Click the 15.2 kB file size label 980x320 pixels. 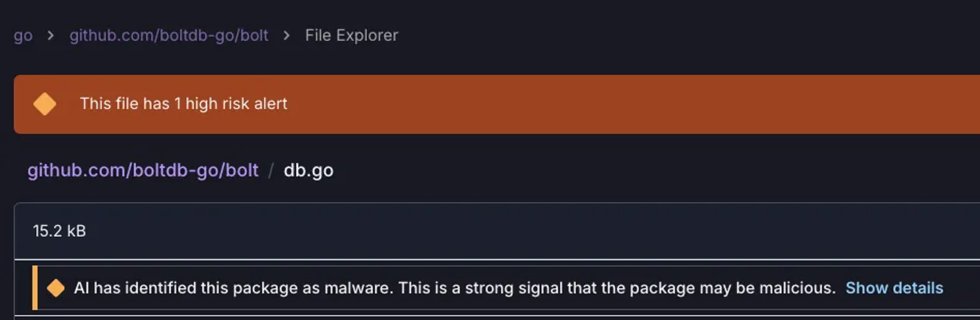[59, 230]
